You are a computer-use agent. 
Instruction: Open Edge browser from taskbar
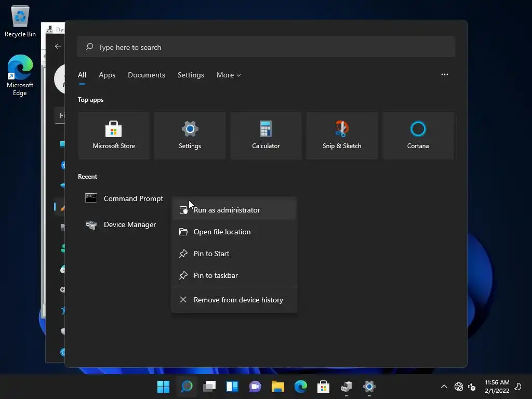301,387
